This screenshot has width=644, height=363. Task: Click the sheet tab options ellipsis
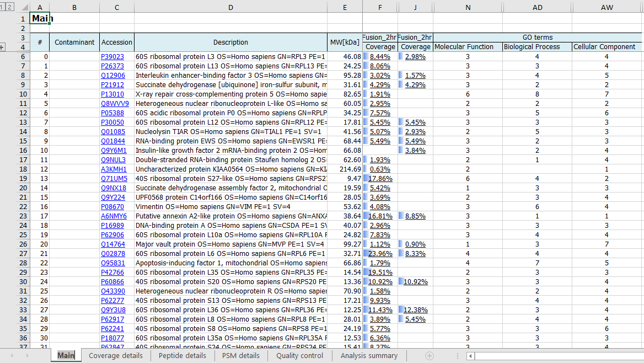[458, 356]
